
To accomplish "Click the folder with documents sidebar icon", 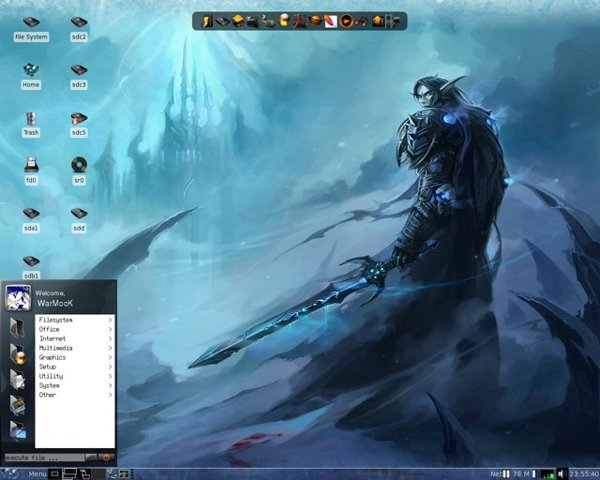I will [x=17, y=379].
